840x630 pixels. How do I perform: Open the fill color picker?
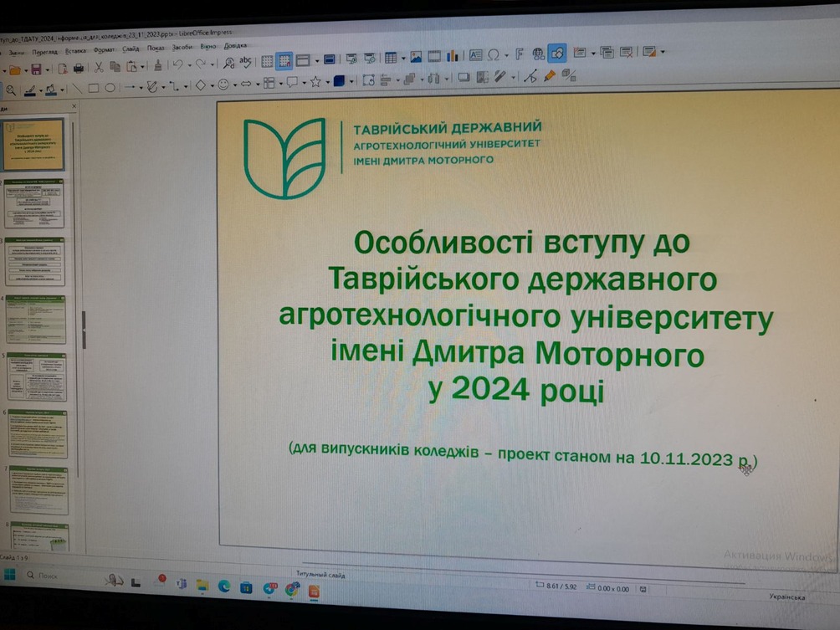tap(51, 90)
